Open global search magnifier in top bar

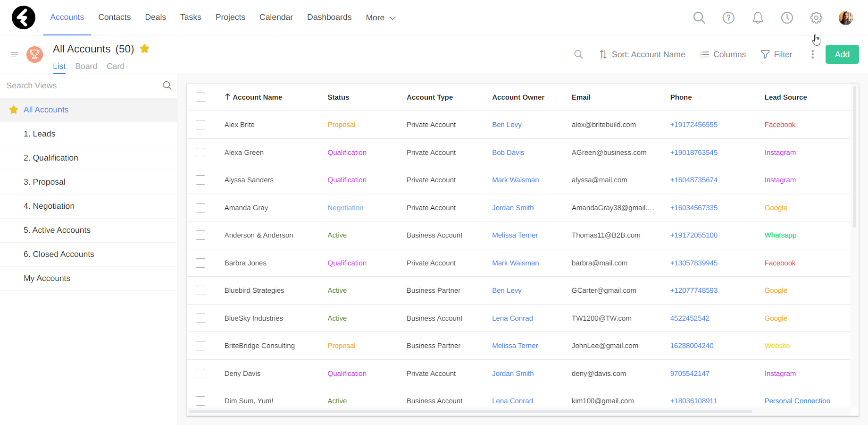coord(699,17)
